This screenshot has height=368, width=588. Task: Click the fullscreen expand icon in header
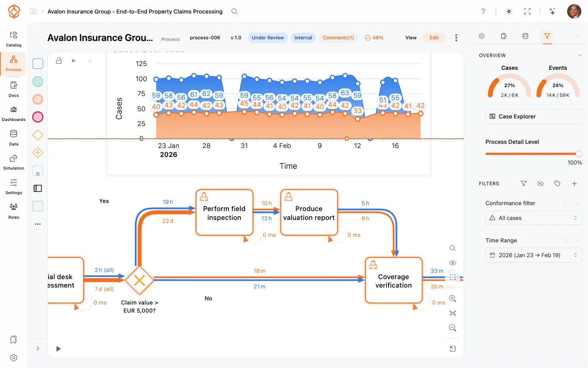527,11
